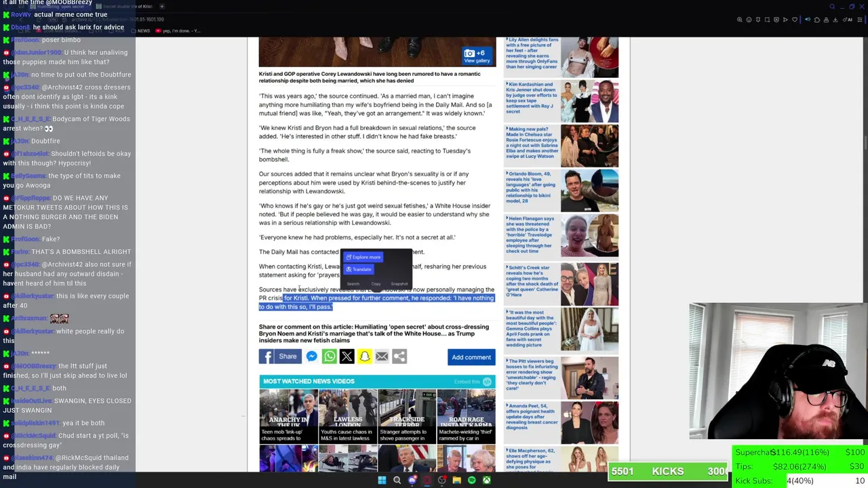Open Windows taskbar search
The width and height of the screenshot is (868, 488).
coord(397,481)
